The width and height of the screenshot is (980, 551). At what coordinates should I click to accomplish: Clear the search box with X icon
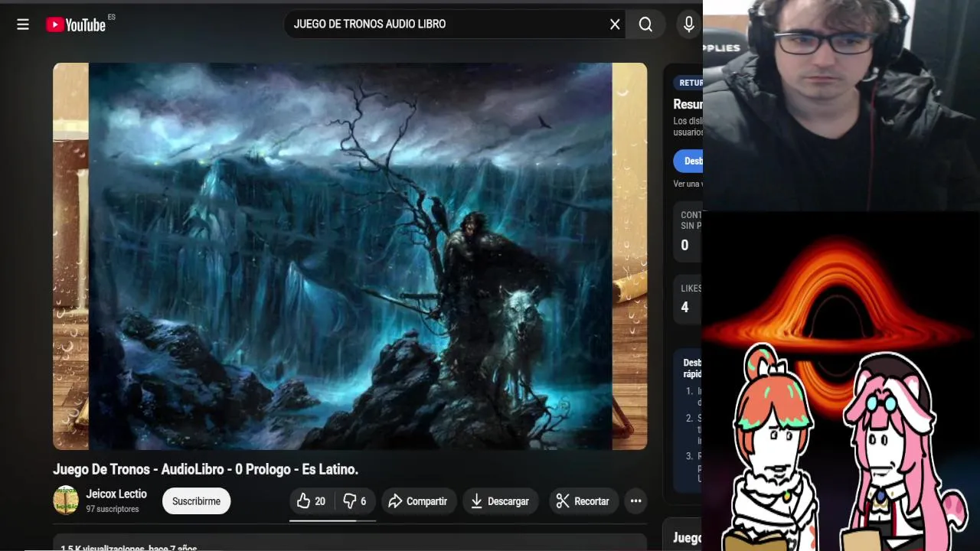point(615,24)
